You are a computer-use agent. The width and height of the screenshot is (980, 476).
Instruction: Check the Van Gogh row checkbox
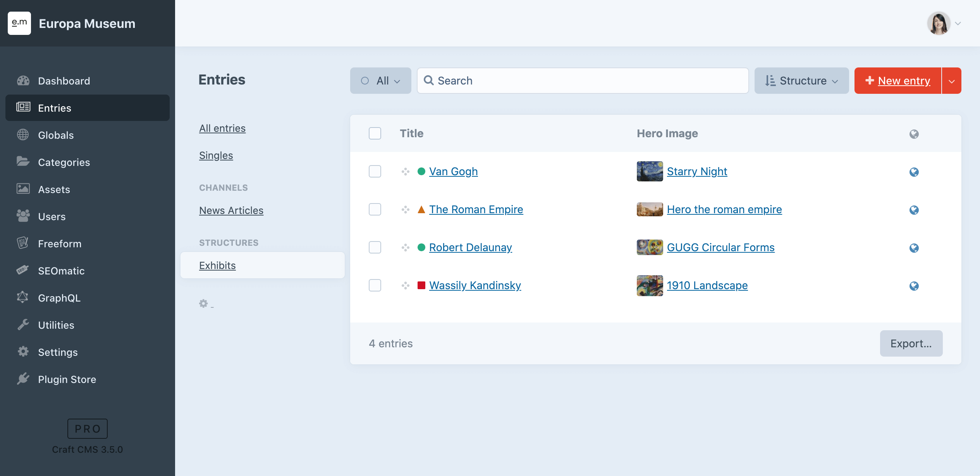tap(375, 171)
